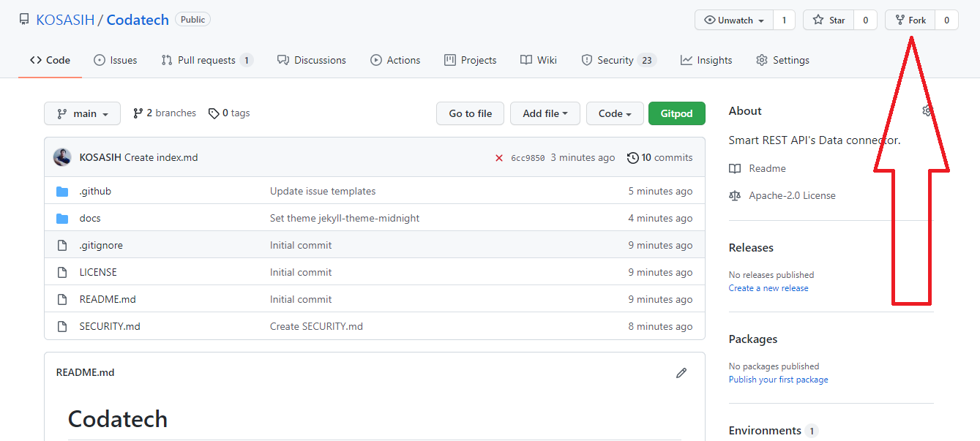Open the Security tab
This screenshot has height=441, width=980.
[x=618, y=60]
